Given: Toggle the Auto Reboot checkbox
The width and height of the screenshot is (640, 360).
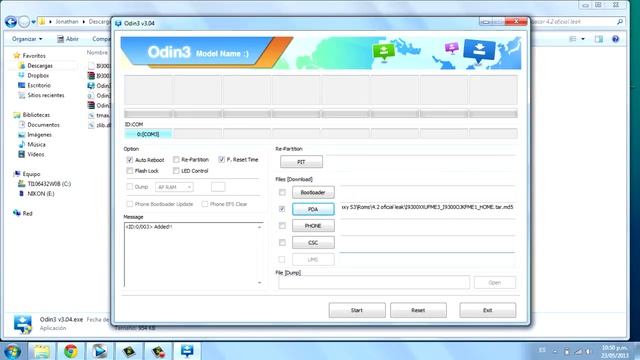Looking at the screenshot, I should click(130, 160).
